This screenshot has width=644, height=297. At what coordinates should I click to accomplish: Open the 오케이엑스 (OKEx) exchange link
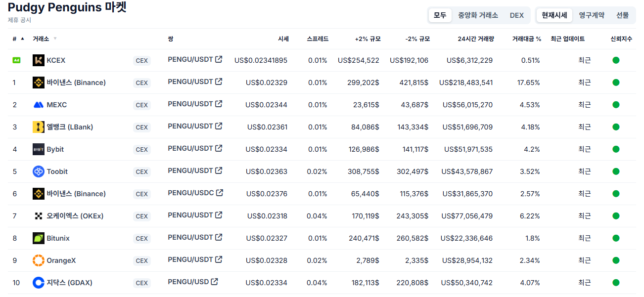coord(75,216)
